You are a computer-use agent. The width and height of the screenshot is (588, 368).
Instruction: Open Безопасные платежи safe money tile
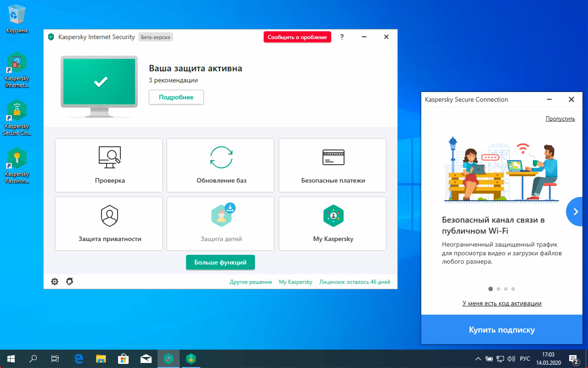(x=332, y=165)
